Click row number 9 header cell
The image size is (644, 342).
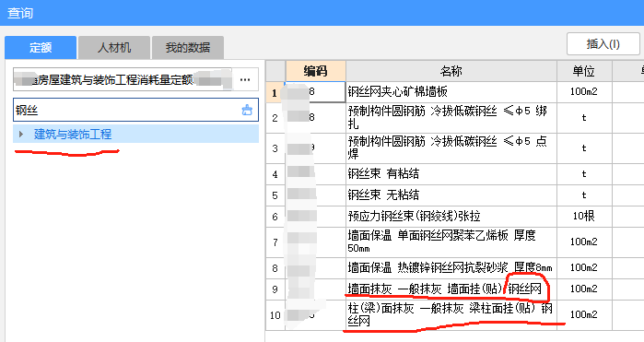[x=275, y=289]
